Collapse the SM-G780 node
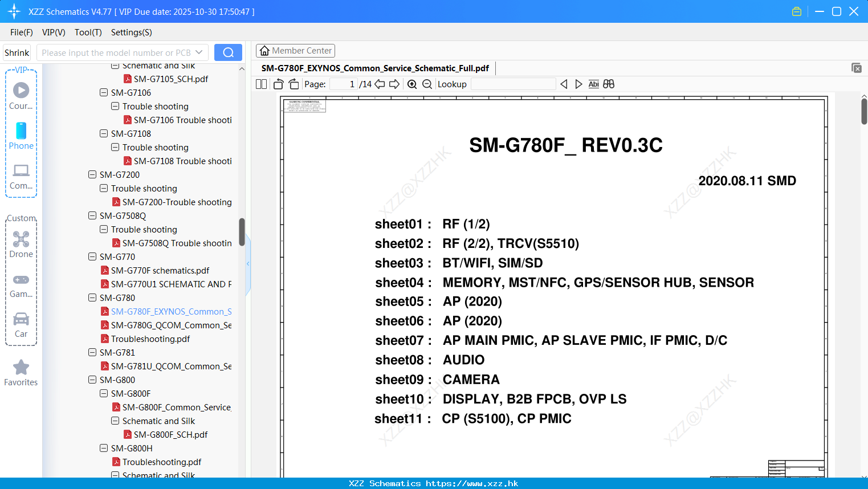 point(92,298)
